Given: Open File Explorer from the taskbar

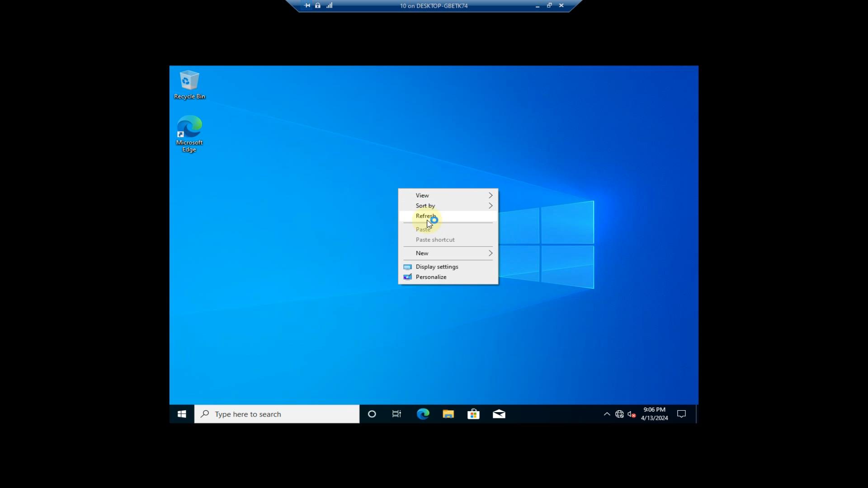Looking at the screenshot, I should coord(448,414).
